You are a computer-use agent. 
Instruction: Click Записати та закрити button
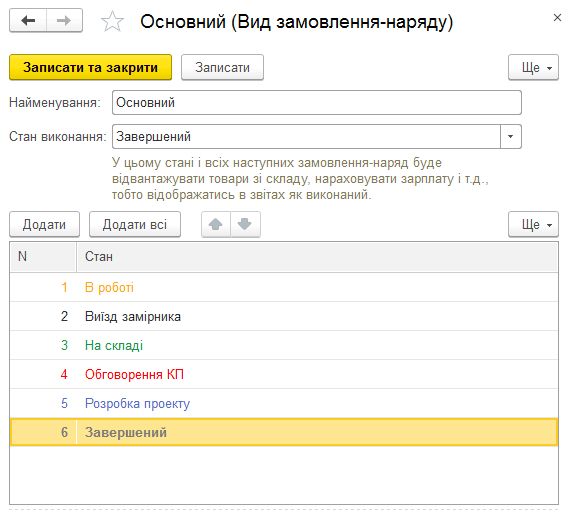point(90,67)
